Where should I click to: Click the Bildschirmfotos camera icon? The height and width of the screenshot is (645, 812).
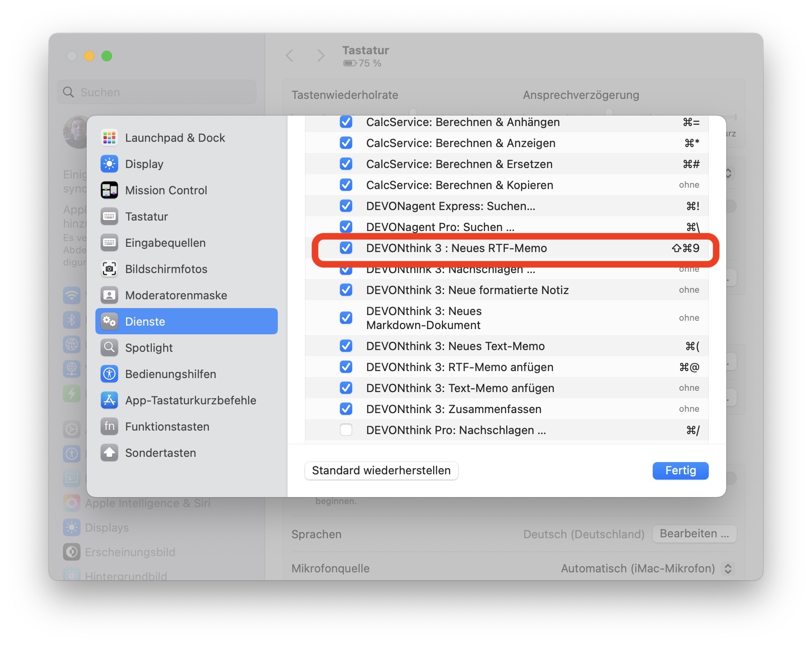tap(109, 269)
